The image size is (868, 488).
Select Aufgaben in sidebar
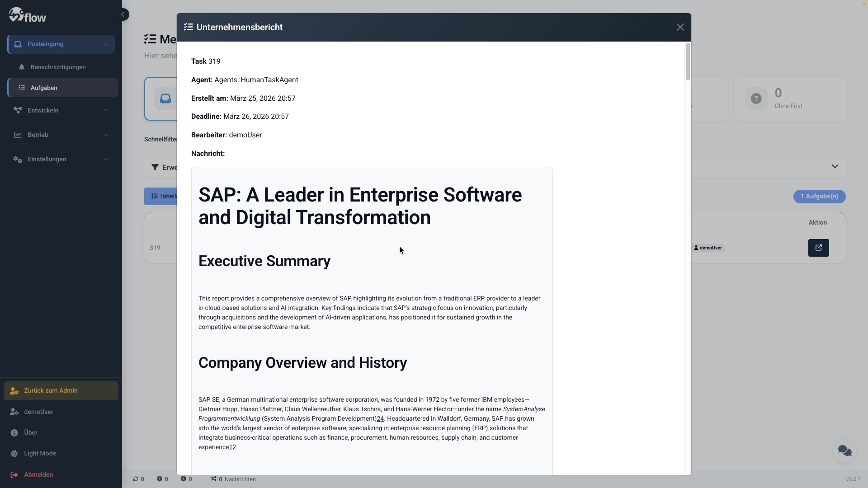tap(44, 88)
